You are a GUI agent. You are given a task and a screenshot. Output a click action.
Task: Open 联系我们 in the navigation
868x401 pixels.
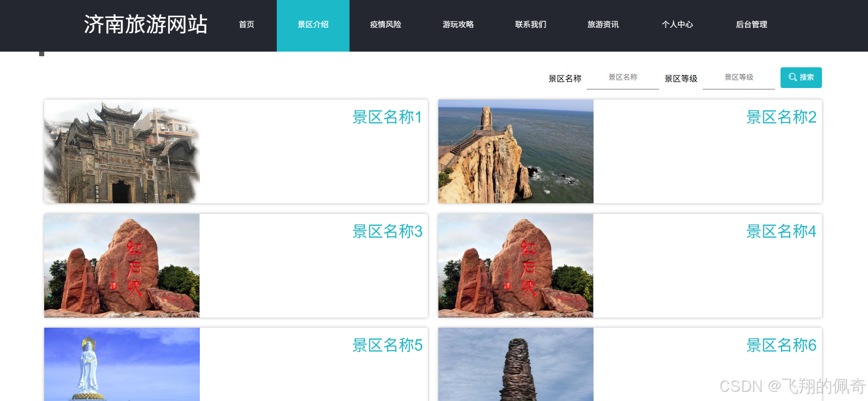pos(530,24)
